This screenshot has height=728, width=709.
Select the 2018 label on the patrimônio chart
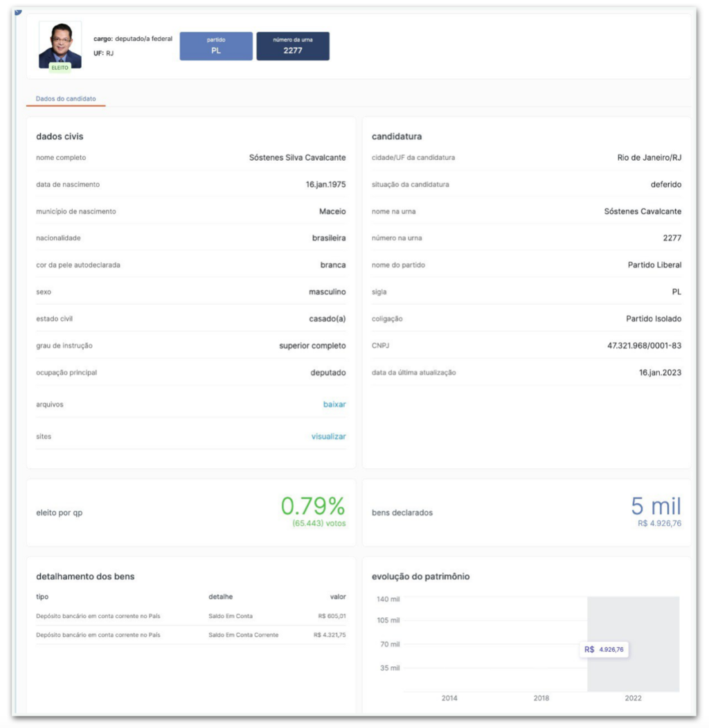(541, 698)
